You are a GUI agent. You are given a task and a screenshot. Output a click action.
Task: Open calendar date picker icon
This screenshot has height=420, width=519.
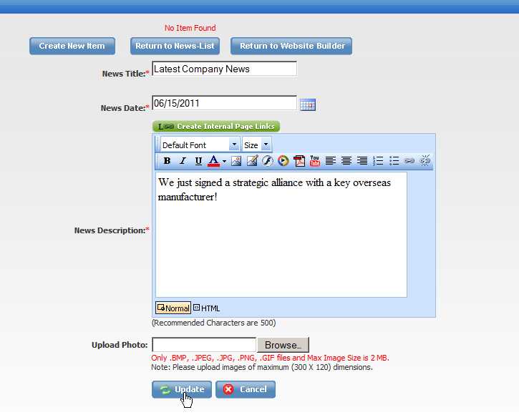click(x=308, y=104)
